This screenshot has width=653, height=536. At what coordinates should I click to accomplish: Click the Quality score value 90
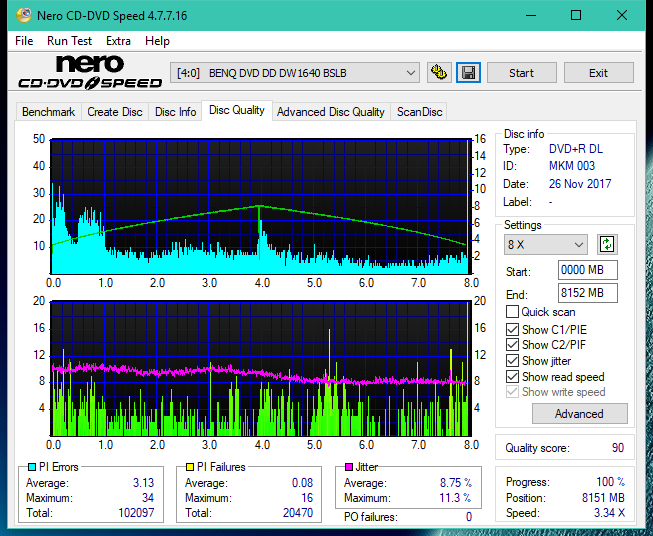618,448
